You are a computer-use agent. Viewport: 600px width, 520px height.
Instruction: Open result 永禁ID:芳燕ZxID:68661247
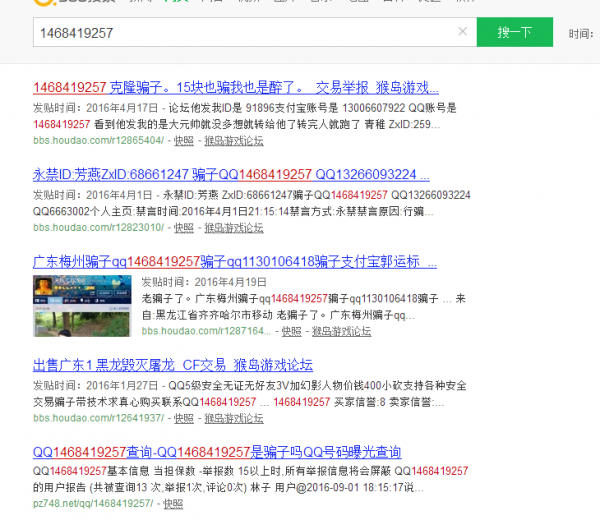pos(231,174)
